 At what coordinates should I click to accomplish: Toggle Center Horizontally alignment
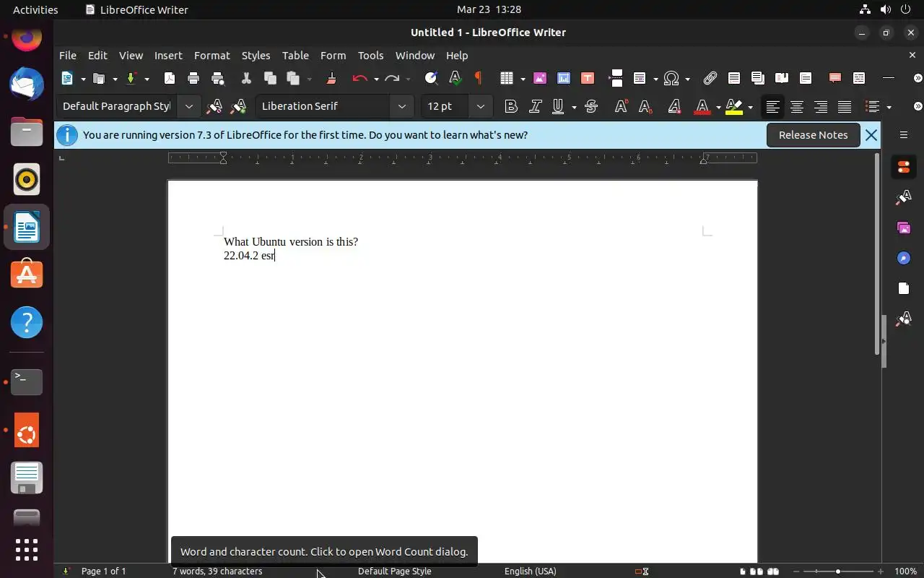point(797,106)
